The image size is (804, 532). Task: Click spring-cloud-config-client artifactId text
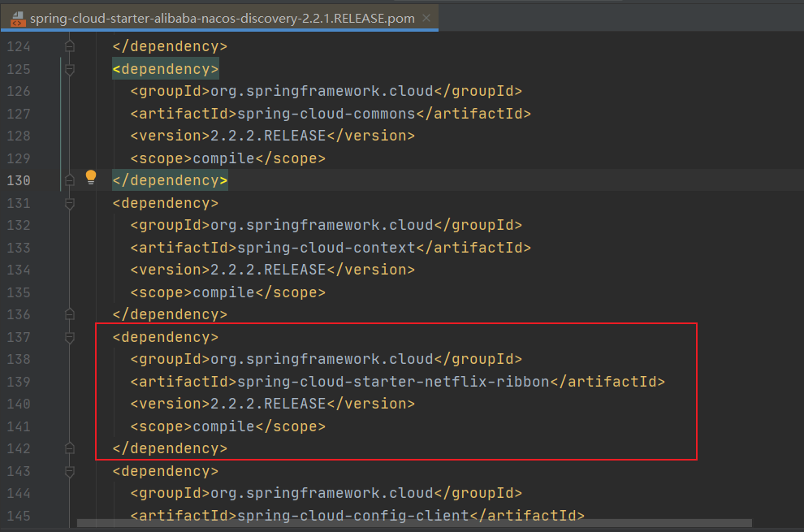click(x=353, y=515)
